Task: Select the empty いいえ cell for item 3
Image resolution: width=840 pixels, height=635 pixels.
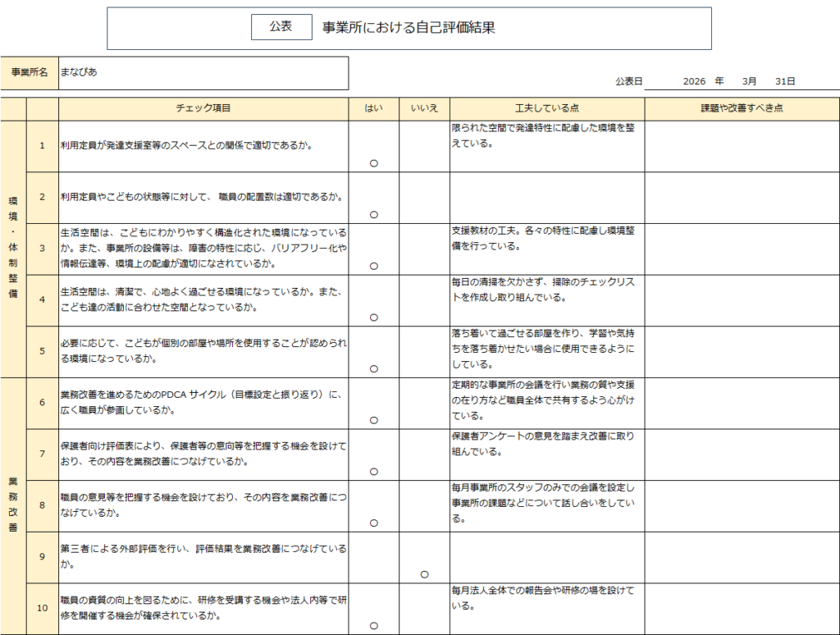Action: pyautogui.click(x=424, y=249)
